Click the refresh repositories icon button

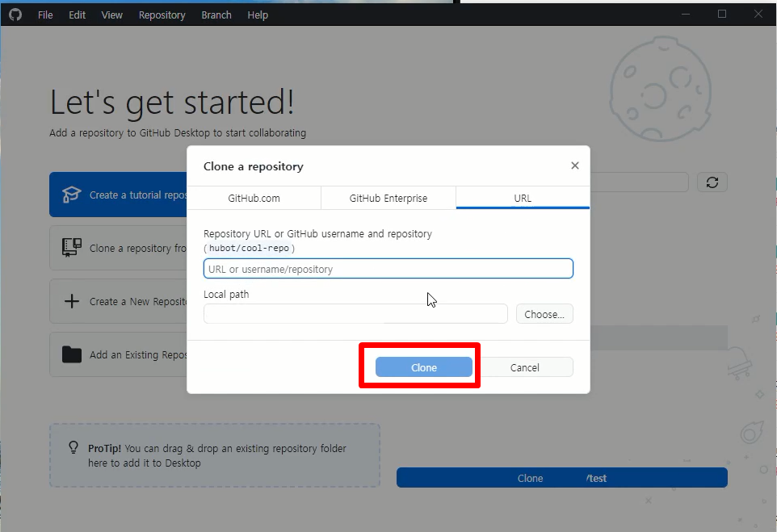click(712, 182)
